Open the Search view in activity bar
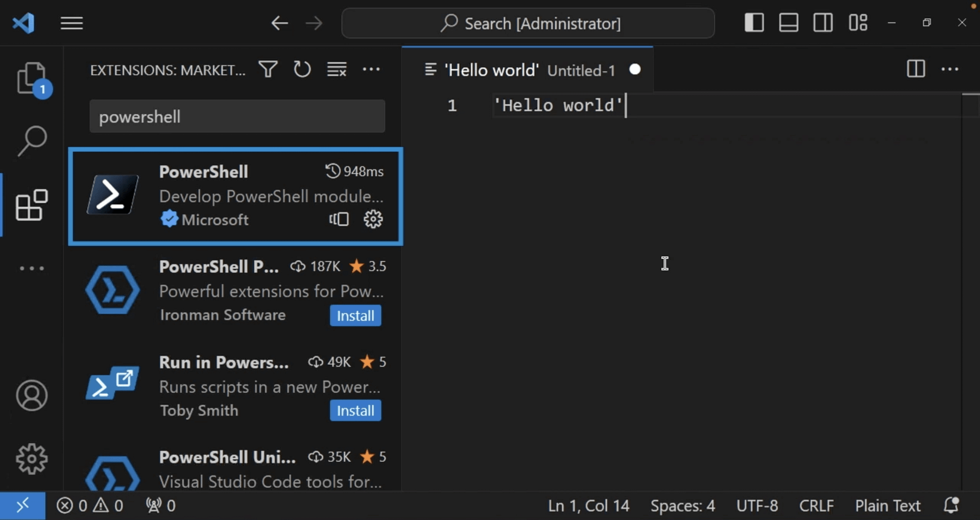Screen dimensions: 980x520 point(32,141)
